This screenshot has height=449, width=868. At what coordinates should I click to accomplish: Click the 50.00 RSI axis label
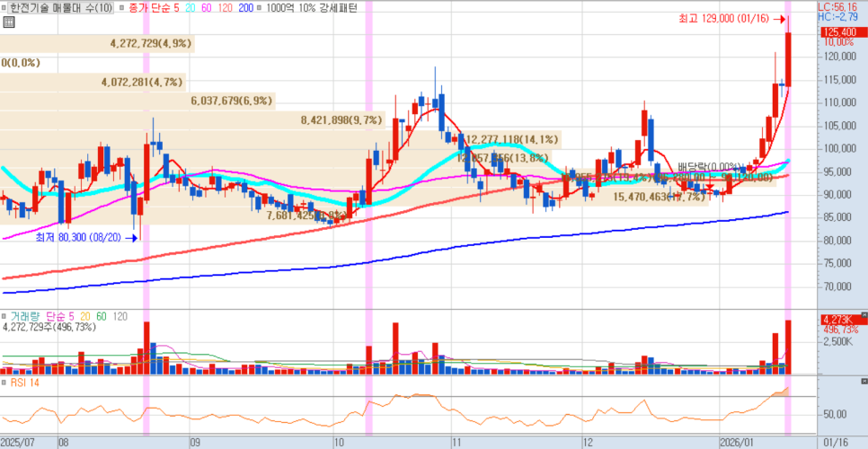(836, 414)
